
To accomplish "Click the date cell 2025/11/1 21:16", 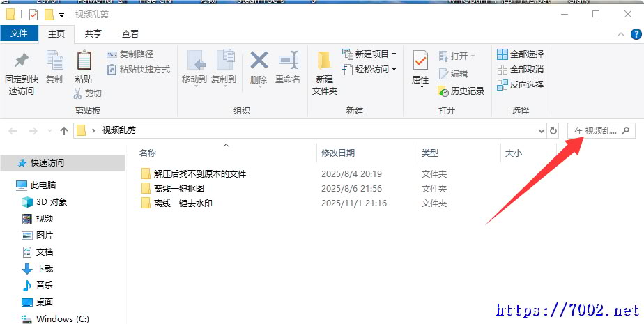I will 354,203.
